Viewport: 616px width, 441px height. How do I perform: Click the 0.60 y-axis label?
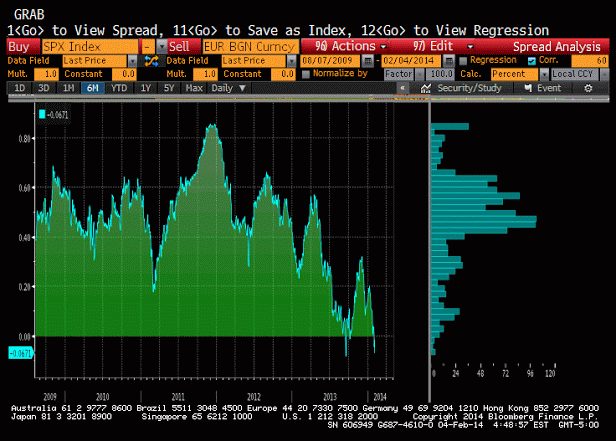[24, 188]
